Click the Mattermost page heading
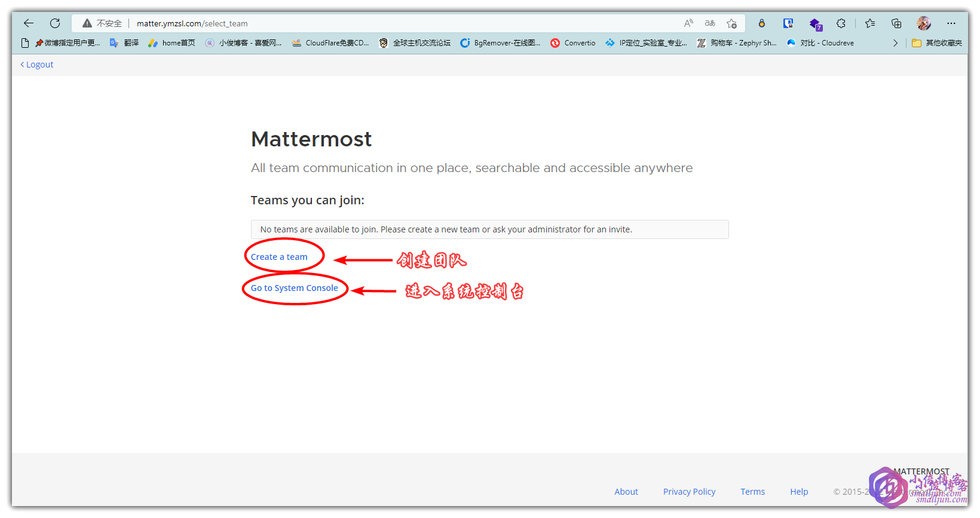This screenshot has width=980, height=518. 311,139
